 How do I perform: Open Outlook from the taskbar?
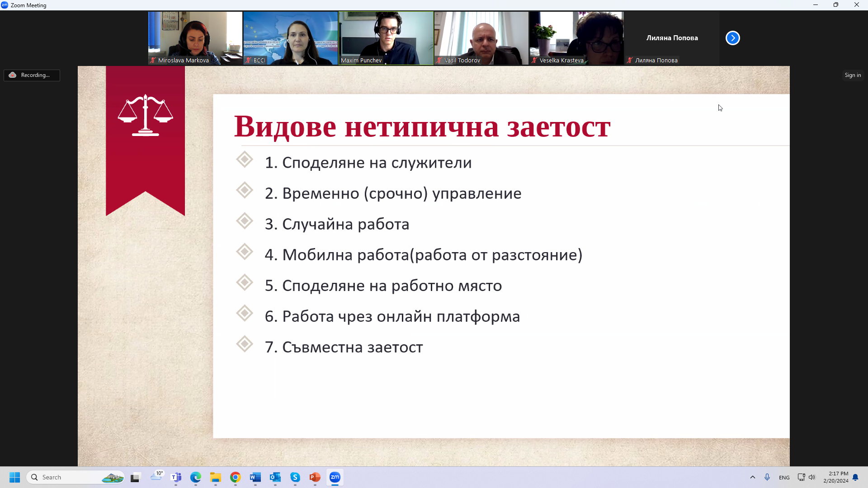coord(275,477)
